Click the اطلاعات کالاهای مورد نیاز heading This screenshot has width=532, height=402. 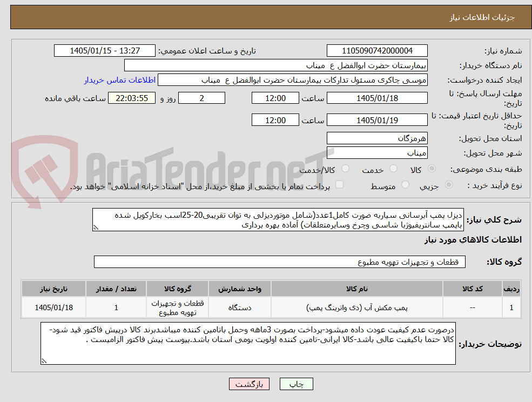coord(473,240)
